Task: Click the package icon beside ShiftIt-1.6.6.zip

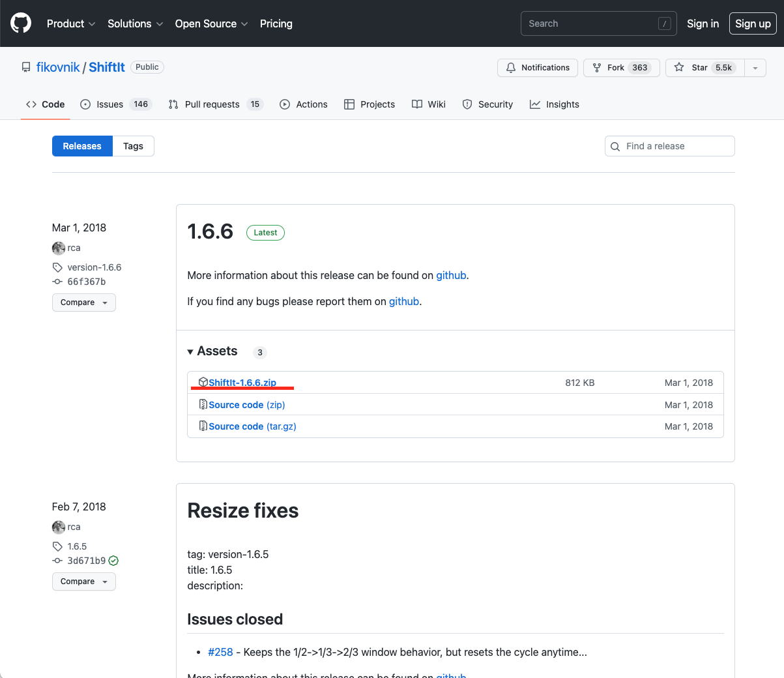Action: pyautogui.click(x=203, y=382)
